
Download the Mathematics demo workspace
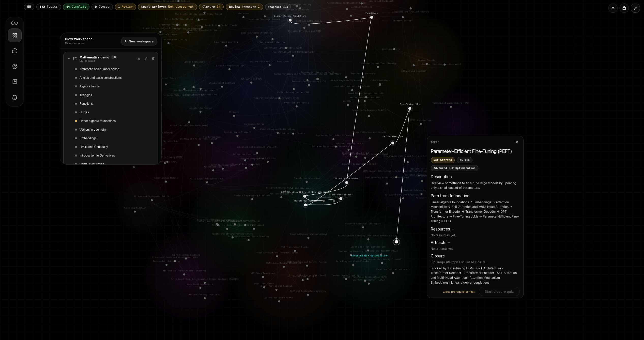click(139, 58)
